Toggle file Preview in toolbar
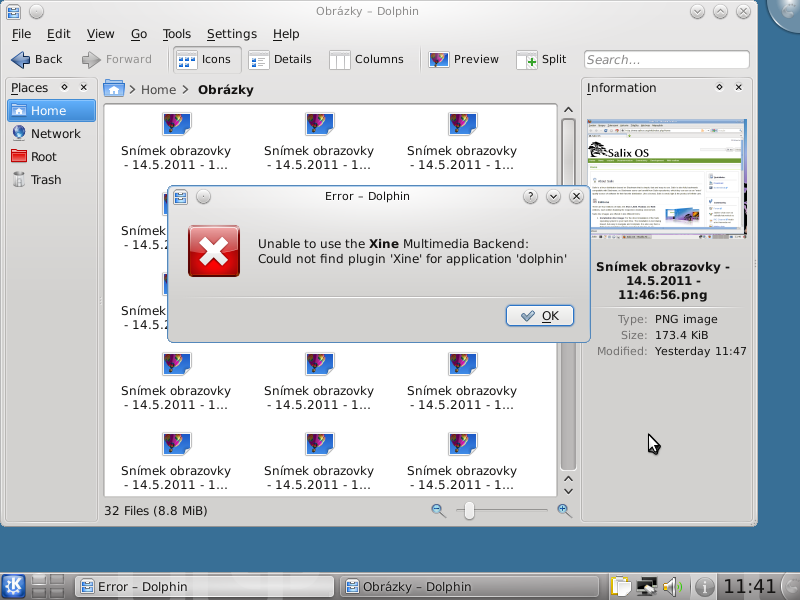Image resolution: width=800 pixels, height=600 pixels. pyautogui.click(x=463, y=60)
